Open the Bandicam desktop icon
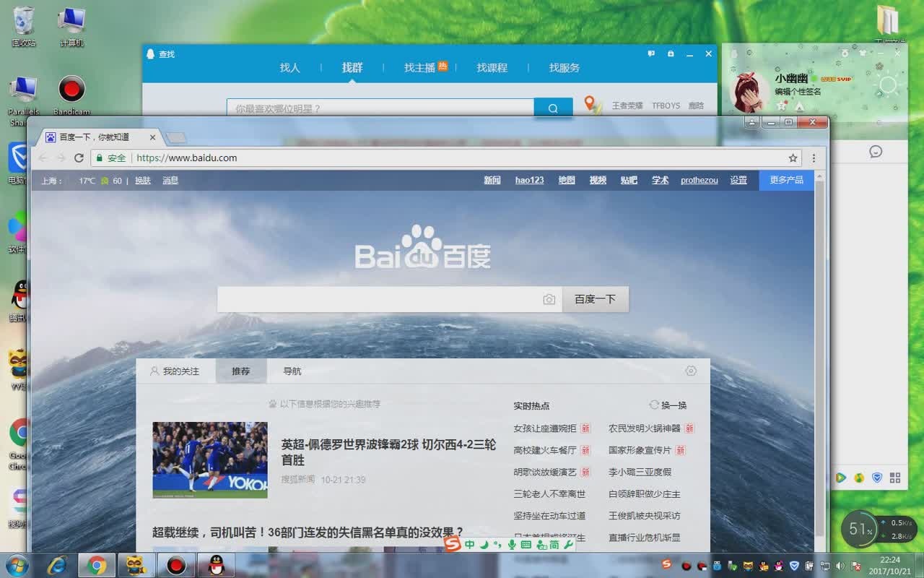 (71, 95)
